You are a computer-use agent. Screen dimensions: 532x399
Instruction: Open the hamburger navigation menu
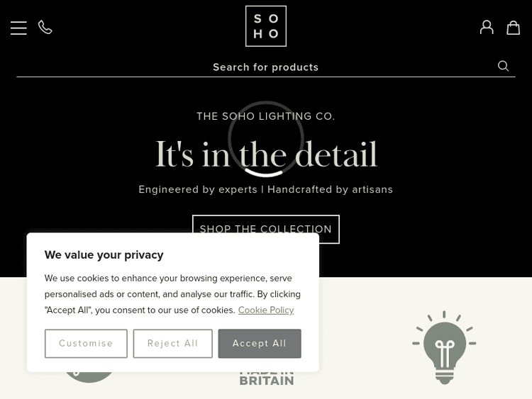coord(18,28)
